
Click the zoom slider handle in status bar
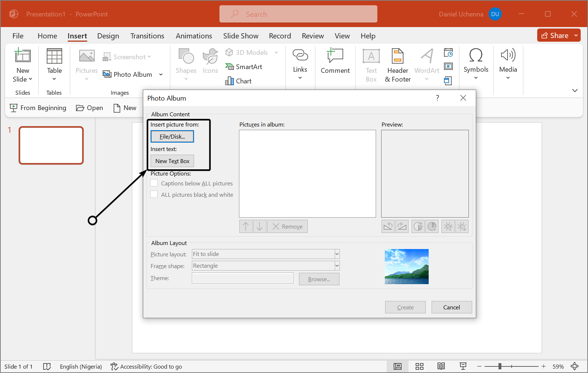click(x=500, y=366)
